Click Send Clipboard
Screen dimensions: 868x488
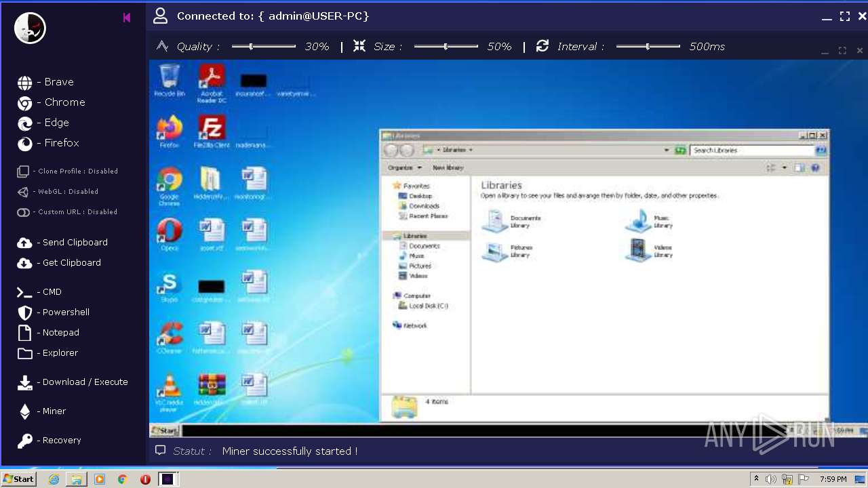click(x=62, y=243)
